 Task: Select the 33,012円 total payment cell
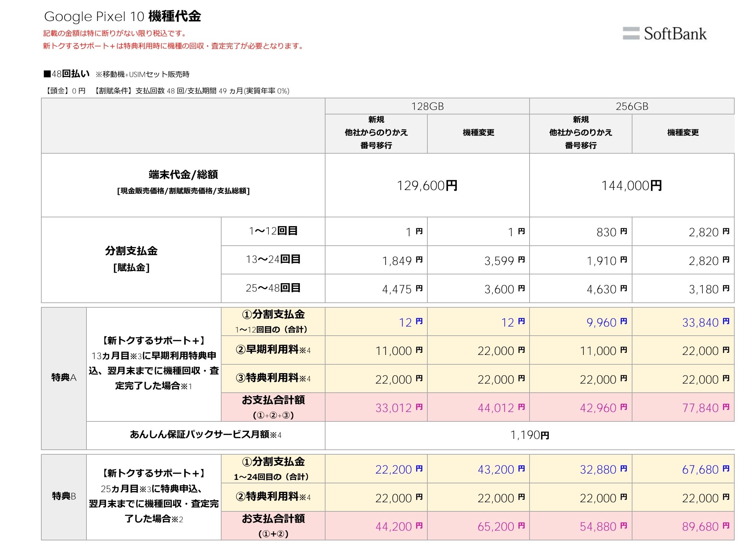[x=398, y=408]
